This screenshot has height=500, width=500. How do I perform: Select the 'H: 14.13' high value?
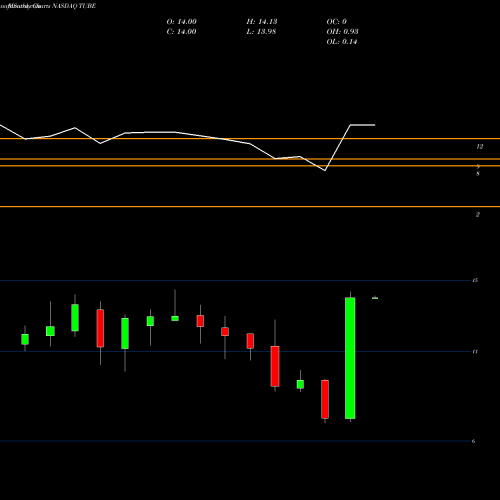tap(262, 22)
